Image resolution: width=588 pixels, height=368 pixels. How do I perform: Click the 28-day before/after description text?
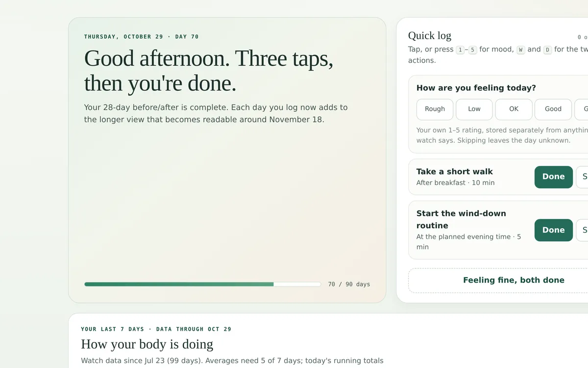[216, 113]
